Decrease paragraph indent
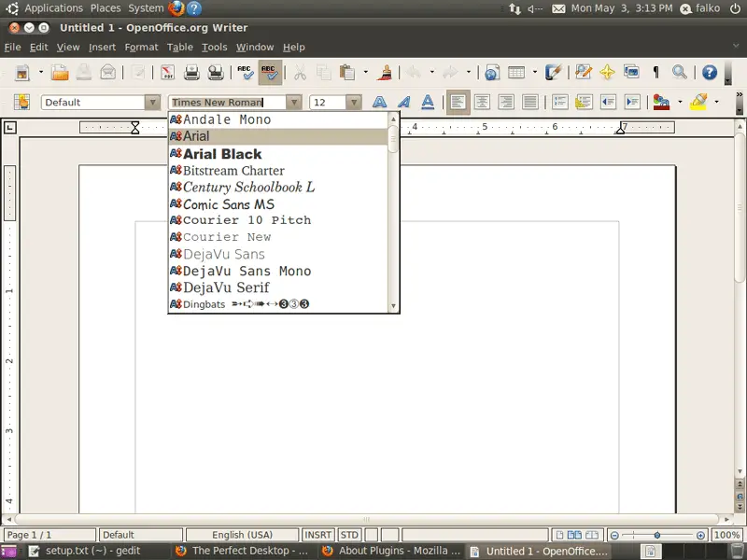The height and width of the screenshot is (560, 747). (x=608, y=102)
